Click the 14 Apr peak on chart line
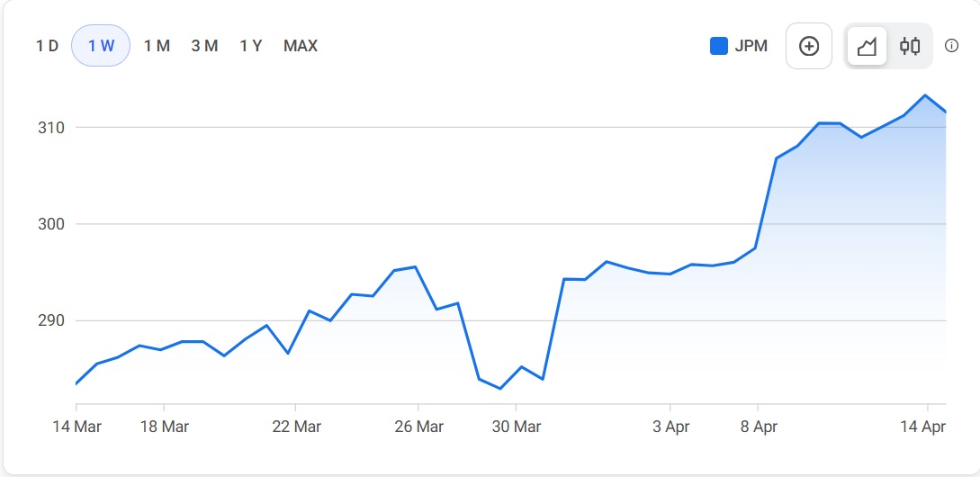Viewport: 980px width, 477px height. (x=925, y=95)
